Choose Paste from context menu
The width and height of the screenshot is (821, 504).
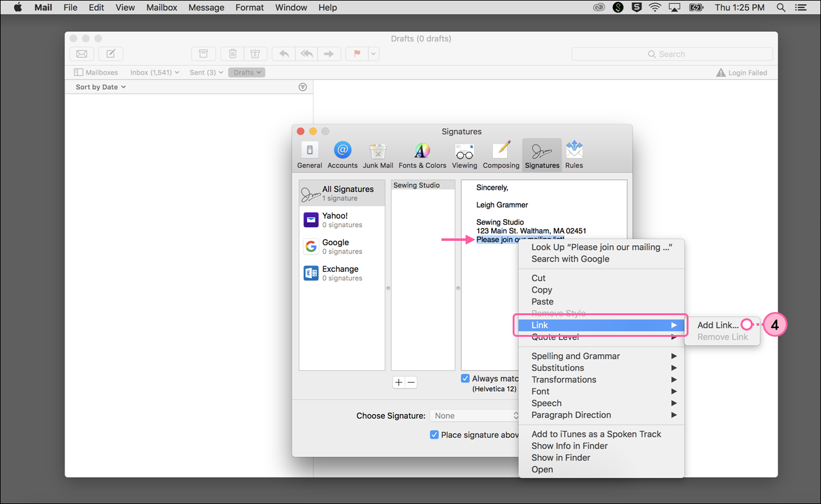[601, 302]
